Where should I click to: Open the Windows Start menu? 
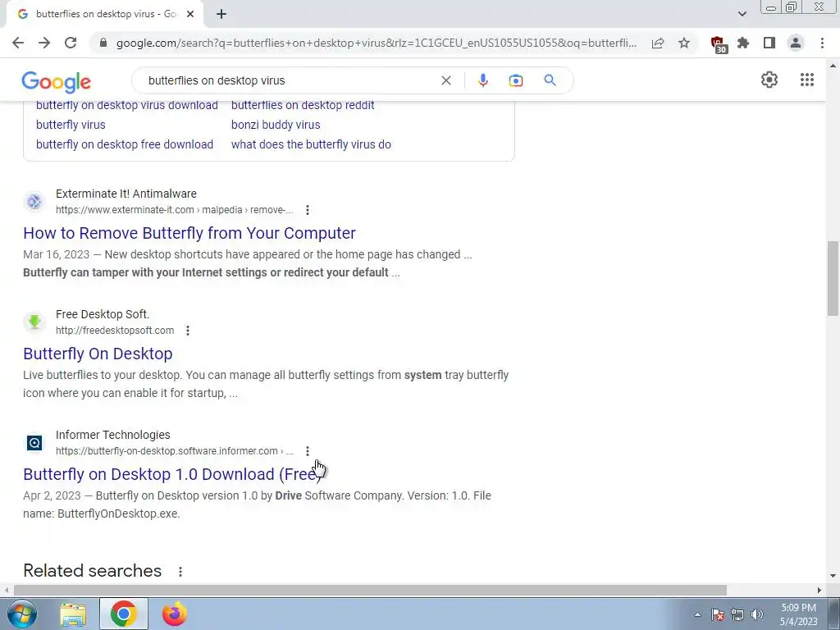pos(21,614)
